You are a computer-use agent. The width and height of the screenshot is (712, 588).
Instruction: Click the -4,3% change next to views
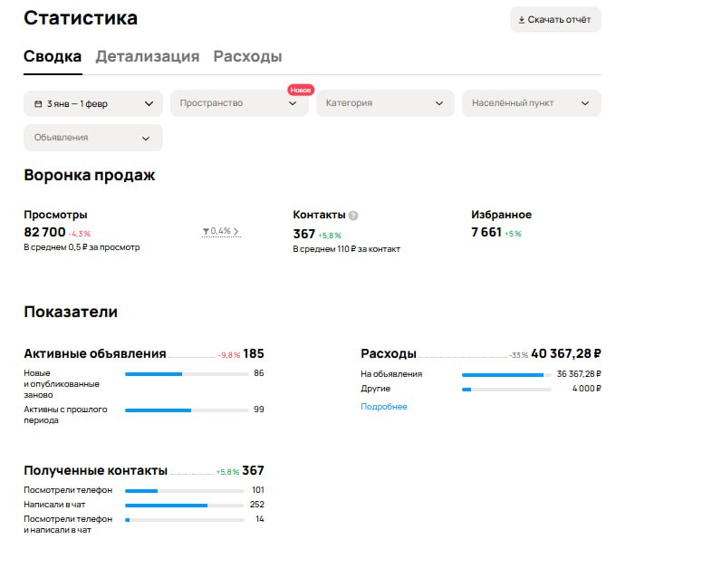pyautogui.click(x=80, y=234)
